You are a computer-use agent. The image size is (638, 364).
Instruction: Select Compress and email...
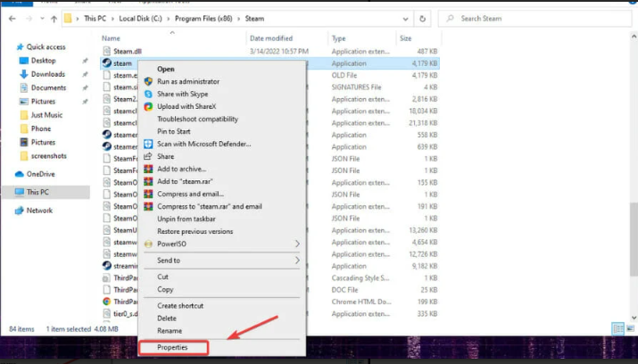[x=190, y=194]
